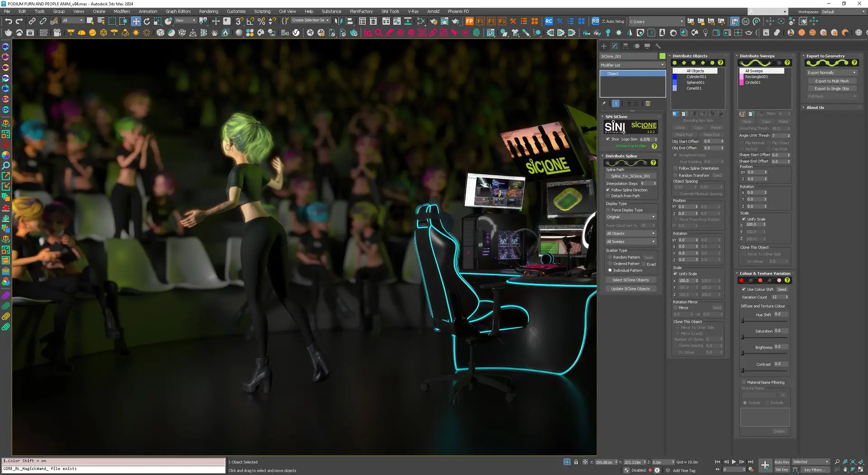This screenshot has height=475, width=868.
Task: Click the Undo arrow in the main toolbar
Action: tap(8, 21)
